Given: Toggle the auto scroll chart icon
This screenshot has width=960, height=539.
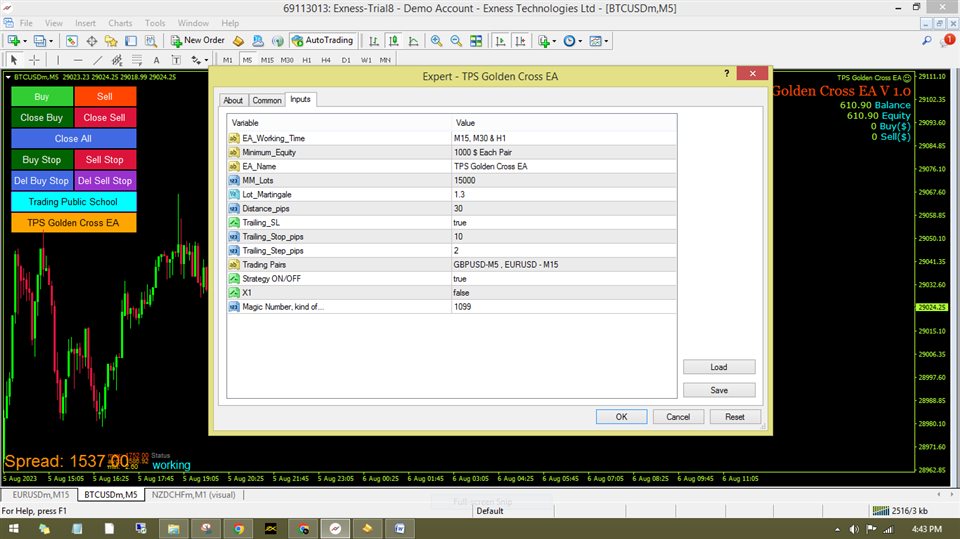Looking at the screenshot, I should tap(500, 41).
